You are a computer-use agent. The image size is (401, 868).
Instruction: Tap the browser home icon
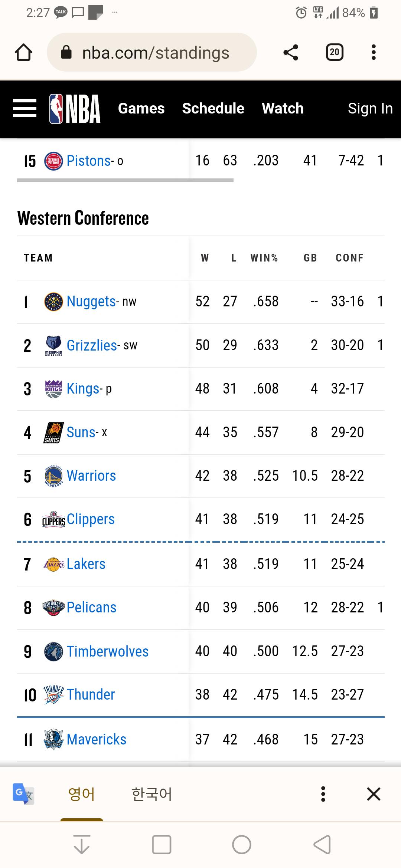click(x=23, y=52)
